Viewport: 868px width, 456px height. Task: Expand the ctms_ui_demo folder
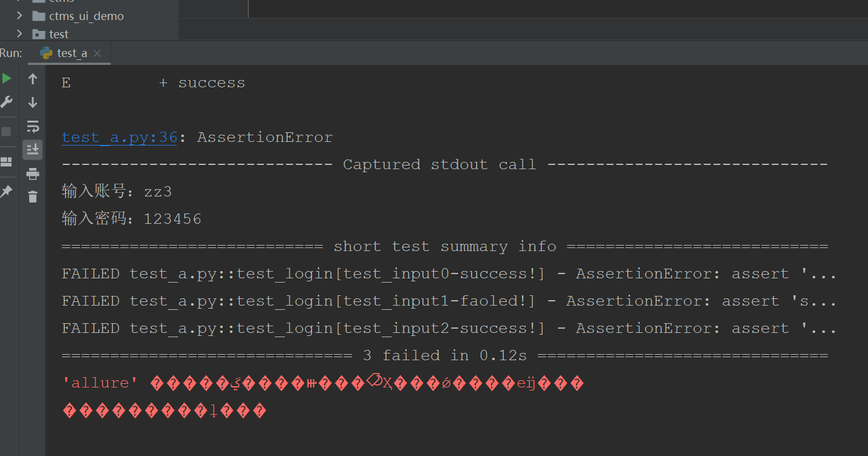[19, 16]
